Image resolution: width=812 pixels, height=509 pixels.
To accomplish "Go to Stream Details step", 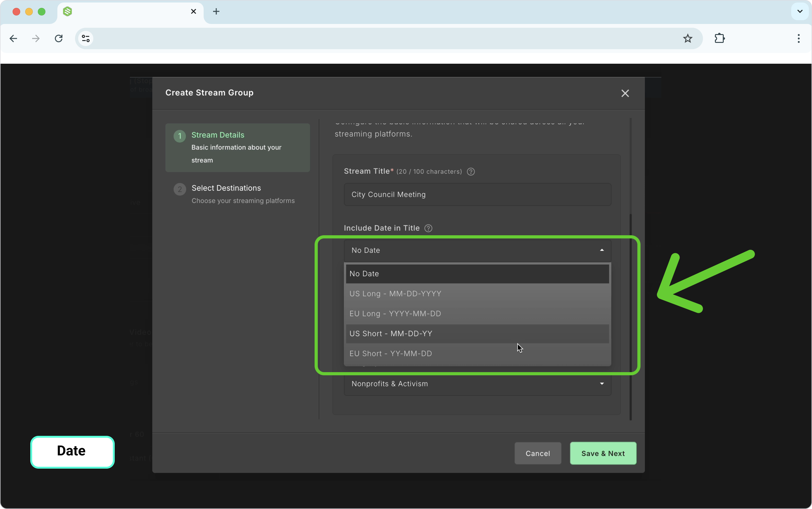I will click(237, 148).
